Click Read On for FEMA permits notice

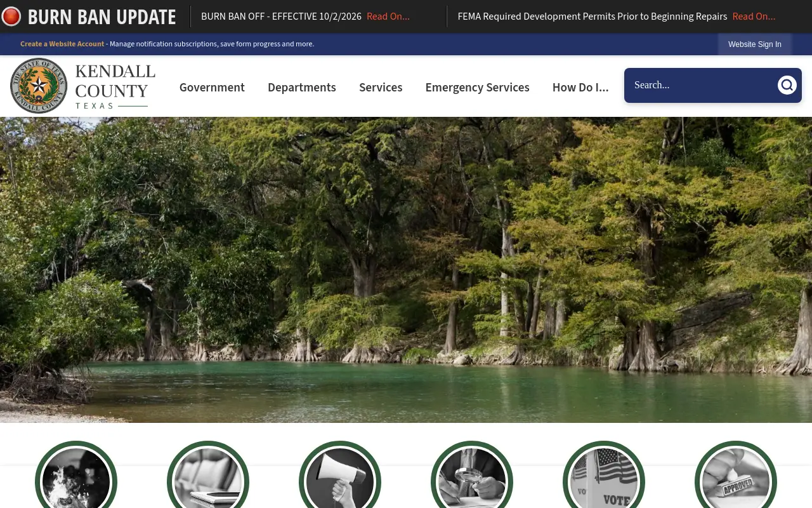click(x=754, y=17)
